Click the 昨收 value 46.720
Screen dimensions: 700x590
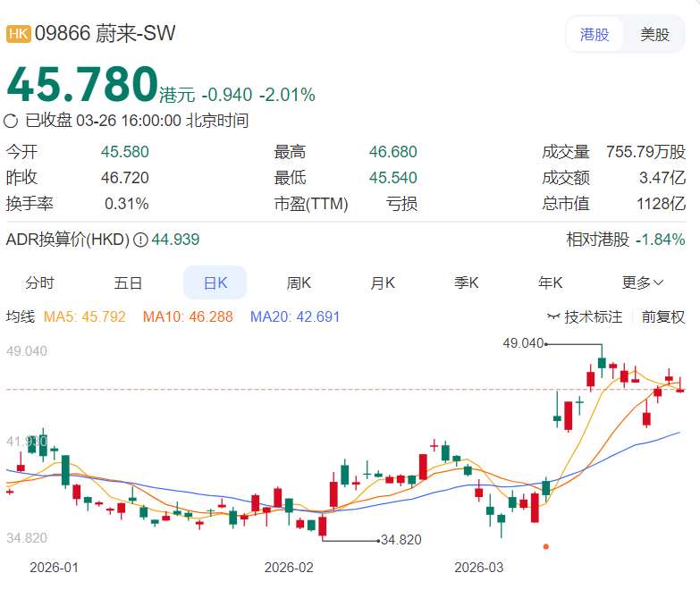tap(124, 178)
